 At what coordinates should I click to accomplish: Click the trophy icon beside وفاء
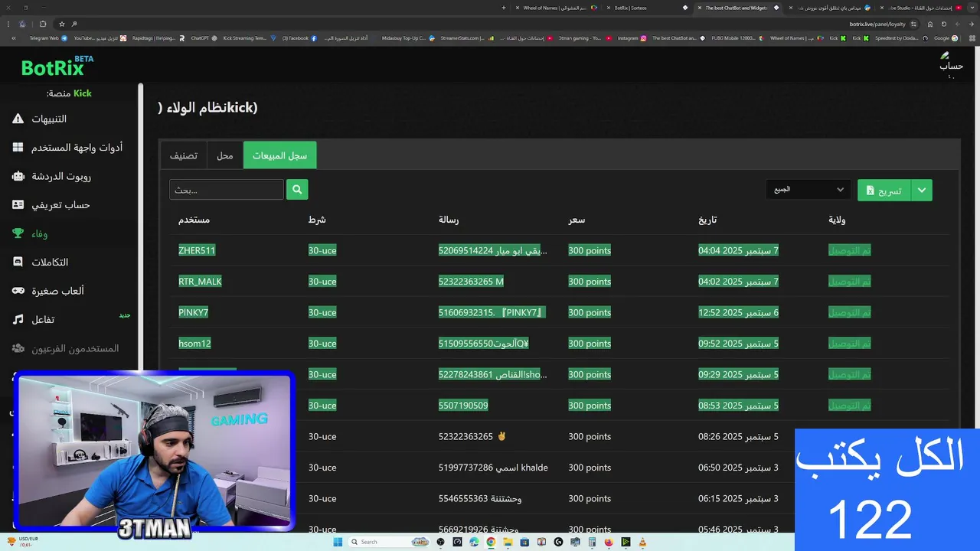[x=18, y=233]
